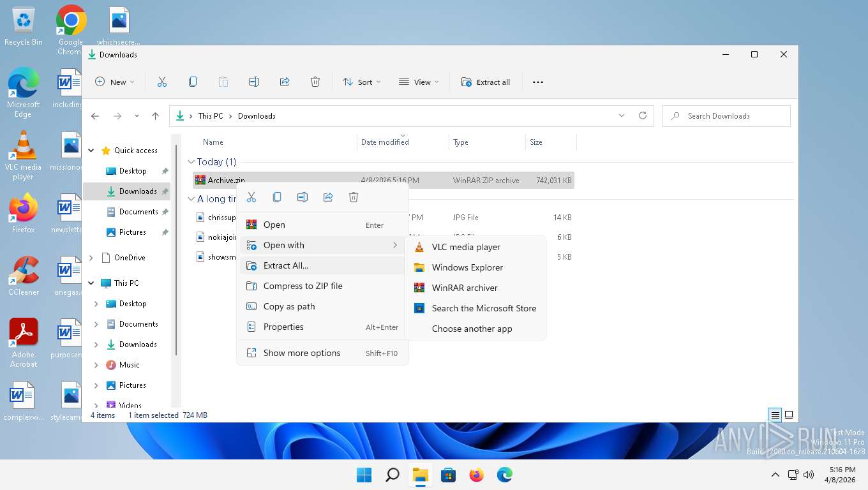This screenshot has width=868, height=490.
Task: Open the See more ellipsis menu
Action: coord(538,82)
